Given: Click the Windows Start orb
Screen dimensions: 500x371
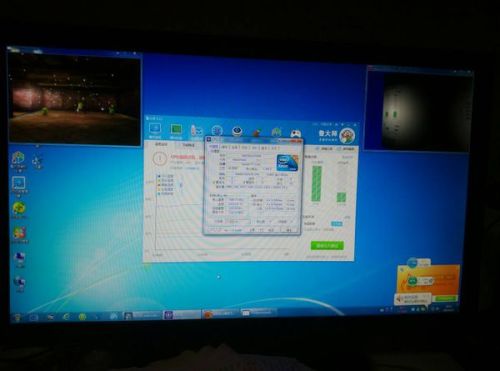Looking at the screenshot, I should point(17,317).
